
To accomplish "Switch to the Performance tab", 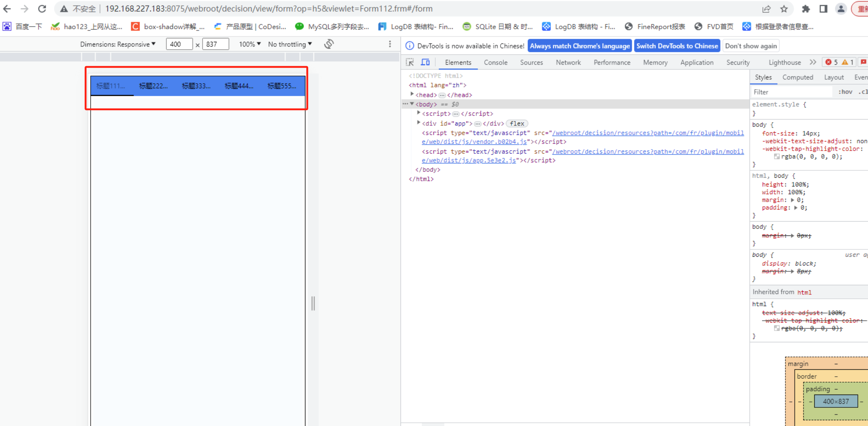I will pyautogui.click(x=612, y=63).
